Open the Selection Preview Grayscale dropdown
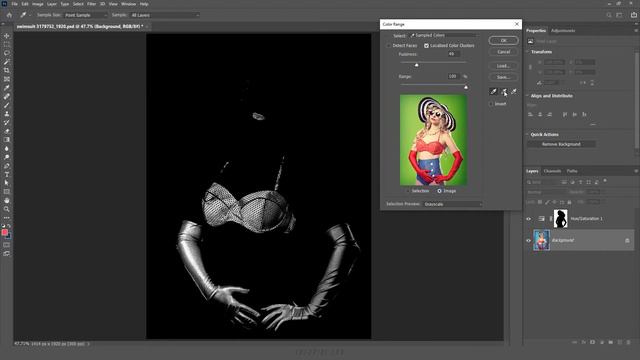The image size is (640, 360). click(x=453, y=204)
